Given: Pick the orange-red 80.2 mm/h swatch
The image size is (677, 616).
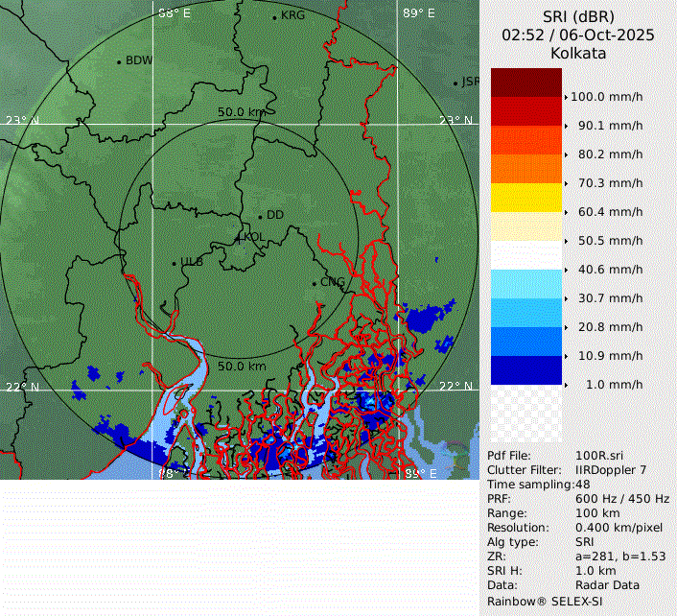Looking at the screenshot, I should 525,140.
